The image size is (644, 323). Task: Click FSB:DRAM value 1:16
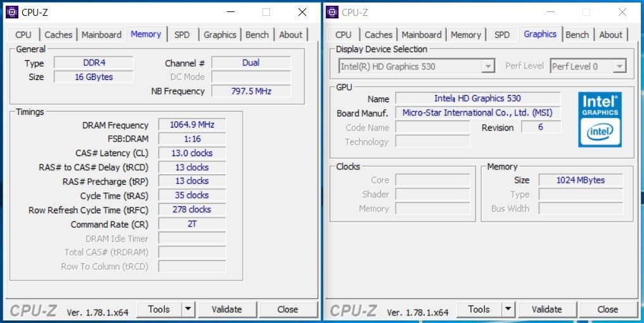pos(192,139)
